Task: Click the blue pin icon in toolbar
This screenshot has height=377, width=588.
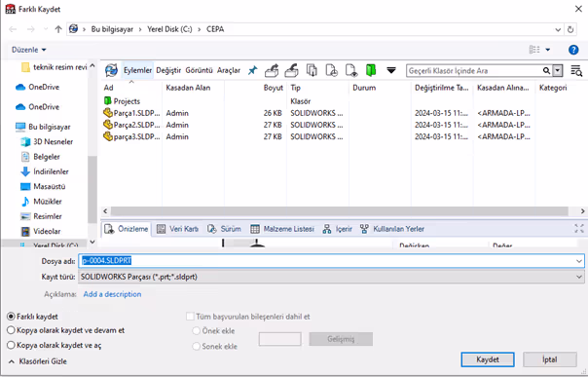Action: point(252,70)
